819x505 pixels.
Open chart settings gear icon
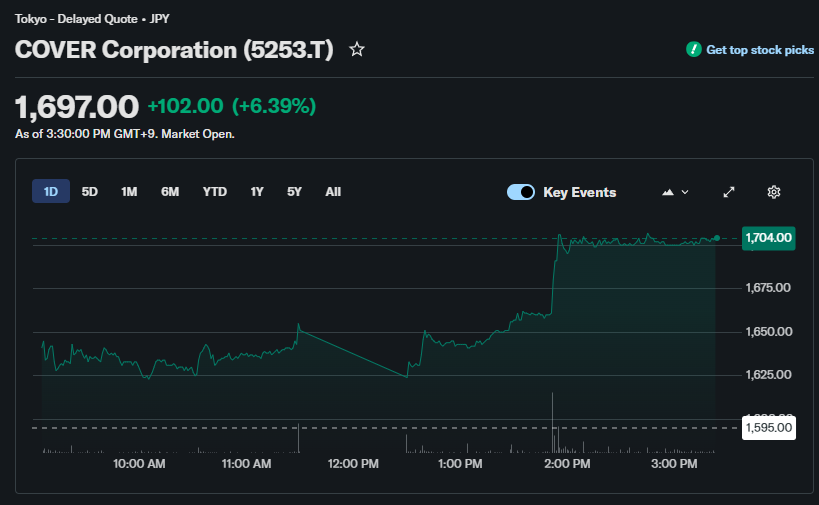(774, 192)
